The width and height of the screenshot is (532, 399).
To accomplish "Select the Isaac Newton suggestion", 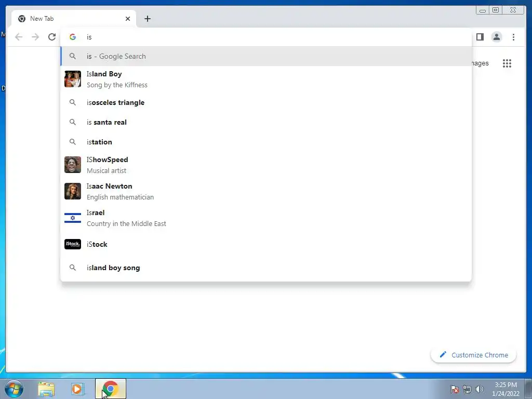I will click(266, 191).
